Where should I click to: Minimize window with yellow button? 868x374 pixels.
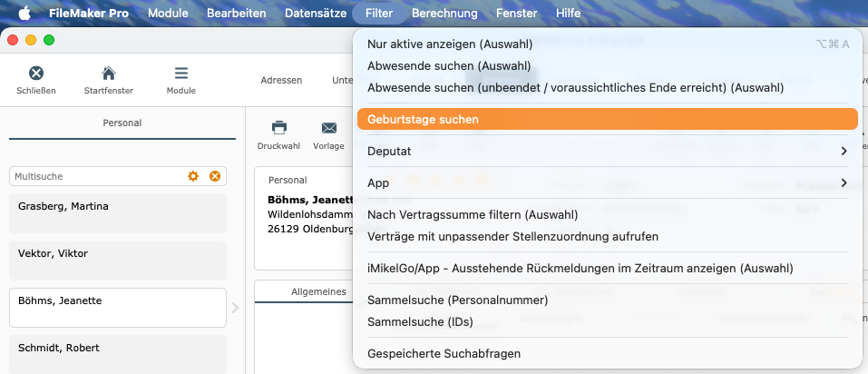31,40
